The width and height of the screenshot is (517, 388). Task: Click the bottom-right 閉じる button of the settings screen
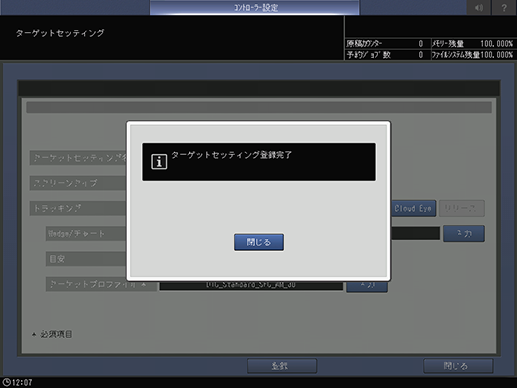point(458,366)
